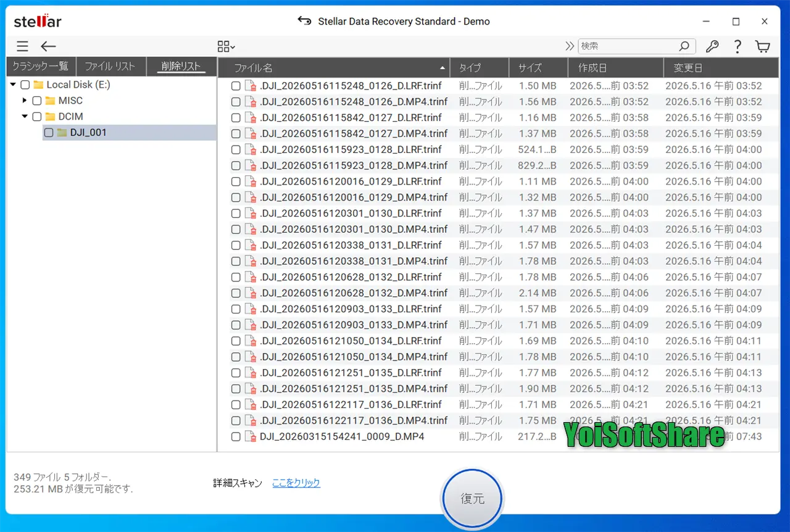The height and width of the screenshot is (532, 790).
Task: Sort by 変更日 column header
Action: coord(721,68)
